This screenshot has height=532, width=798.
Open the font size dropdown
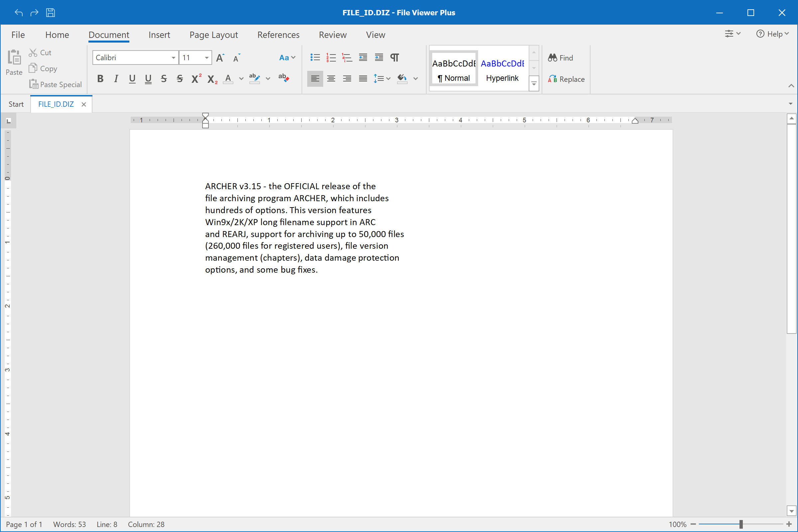[206, 58]
